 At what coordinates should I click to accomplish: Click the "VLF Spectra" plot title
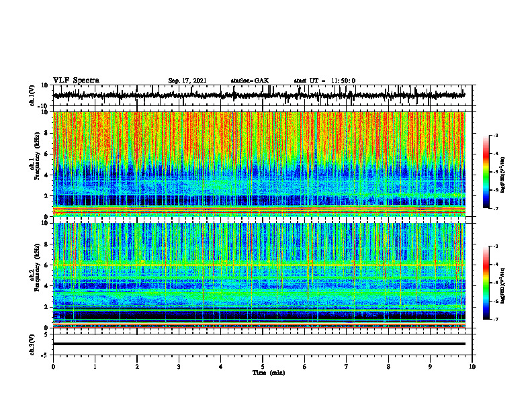click(x=76, y=81)
